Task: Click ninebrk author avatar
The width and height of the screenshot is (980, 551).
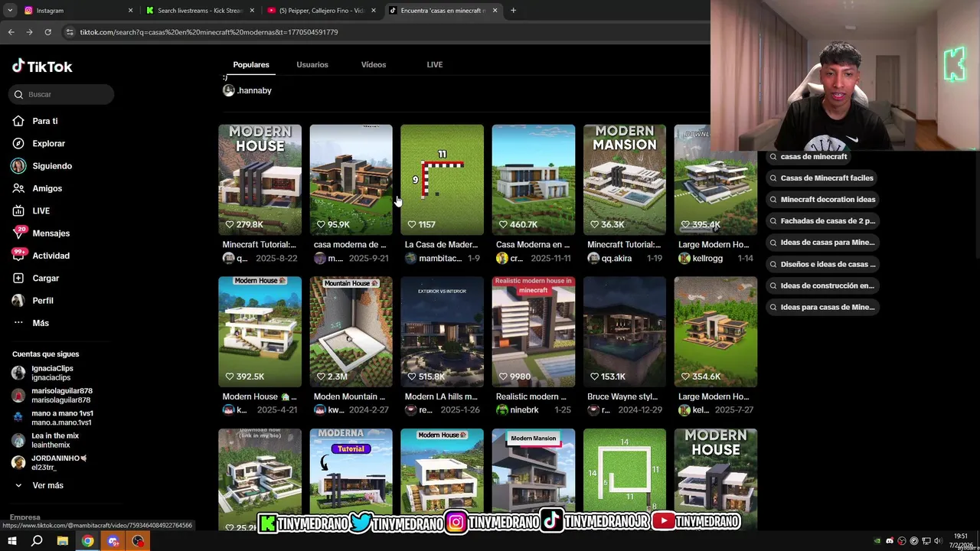Action: pos(502,410)
